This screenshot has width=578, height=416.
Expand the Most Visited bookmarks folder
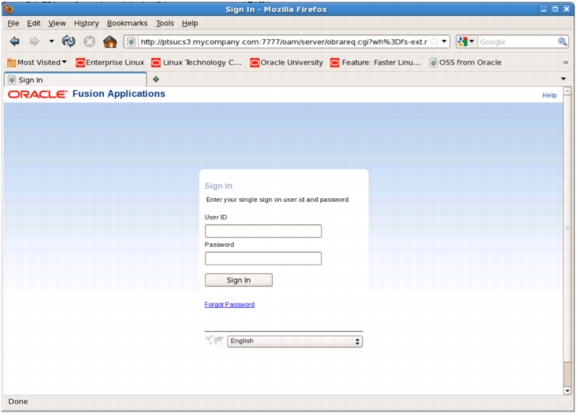(x=37, y=63)
